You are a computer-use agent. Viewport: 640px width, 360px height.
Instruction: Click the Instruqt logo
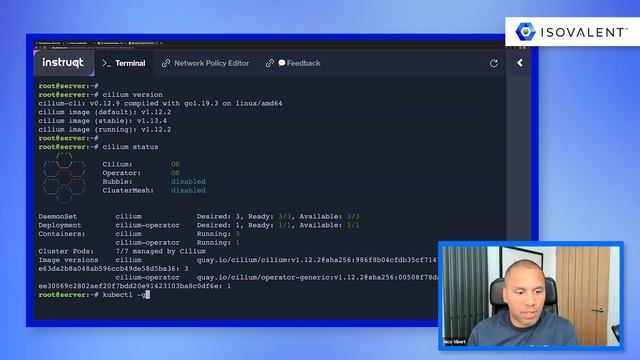click(x=63, y=62)
